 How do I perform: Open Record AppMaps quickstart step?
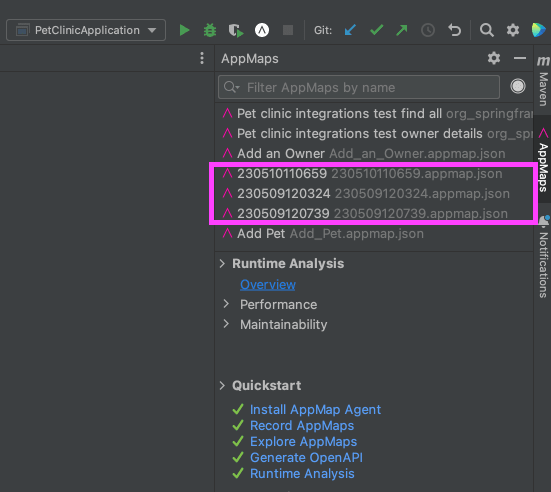tap(302, 426)
